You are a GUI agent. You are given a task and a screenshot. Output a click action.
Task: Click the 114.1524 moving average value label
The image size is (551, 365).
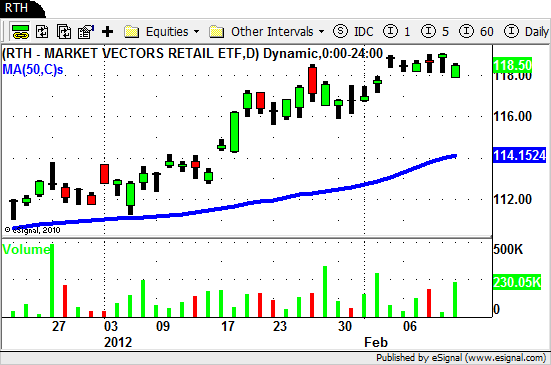[x=520, y=155]
